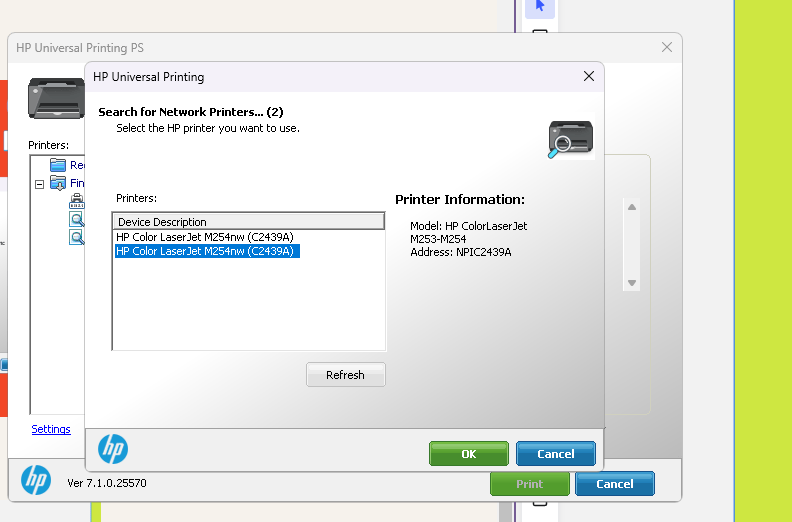Click the HP logo beside version number

[x=36, y=480]
